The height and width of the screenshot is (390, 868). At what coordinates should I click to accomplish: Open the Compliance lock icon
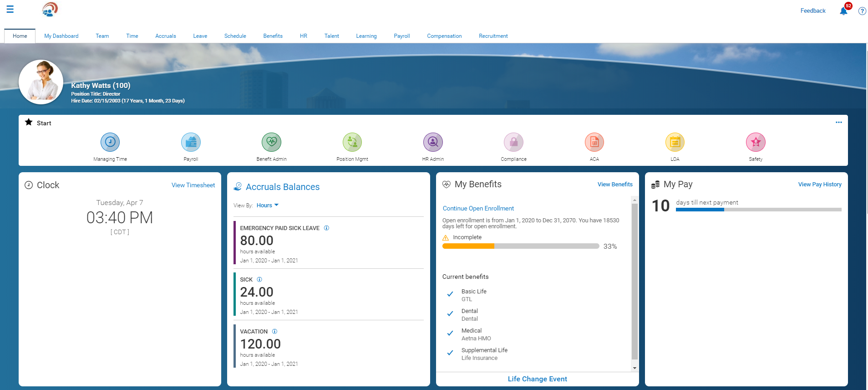pos(513,142)
